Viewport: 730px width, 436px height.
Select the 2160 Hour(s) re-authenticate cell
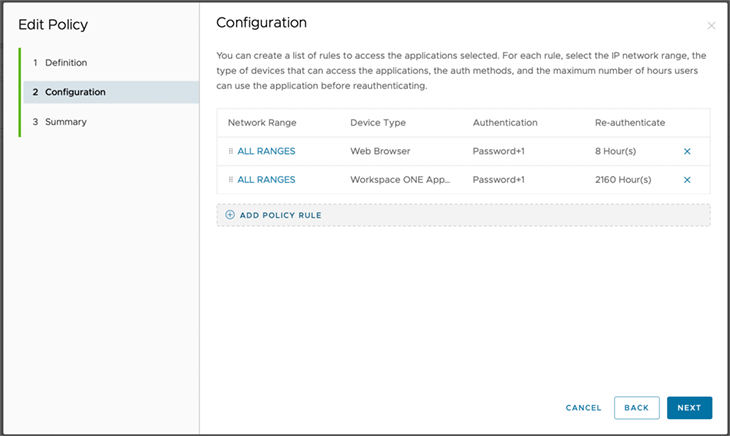point(623,180)
